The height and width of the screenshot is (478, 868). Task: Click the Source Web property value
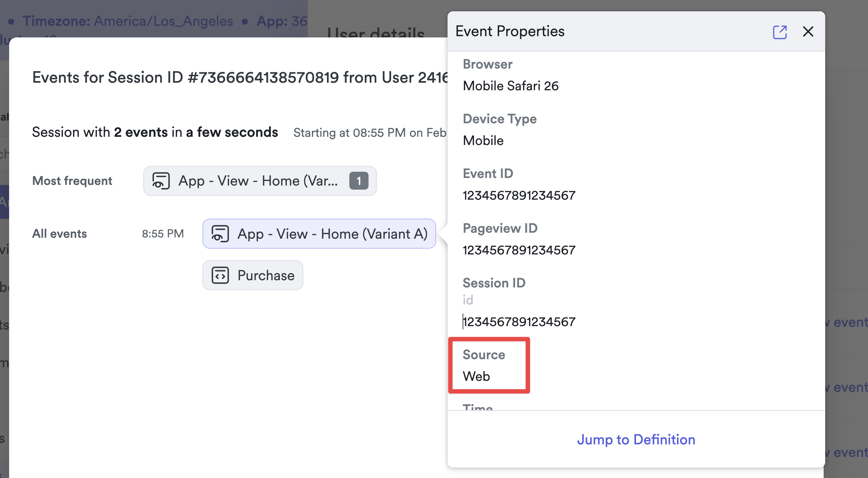pos(476,376)
